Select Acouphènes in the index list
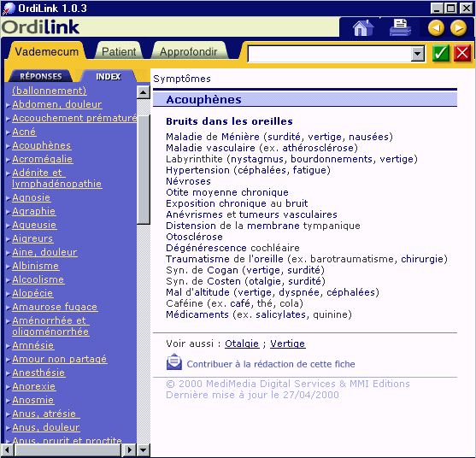This screenshot has width=476, height=458. 42,145
